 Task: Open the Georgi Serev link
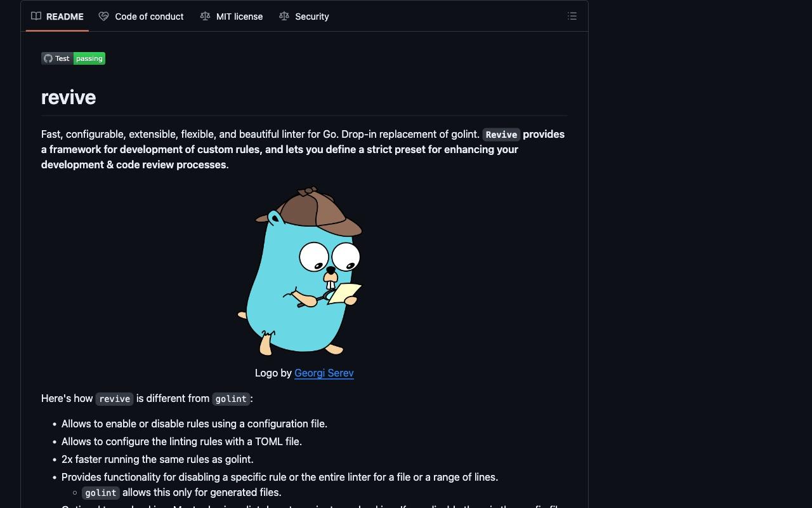click(324, 373)
